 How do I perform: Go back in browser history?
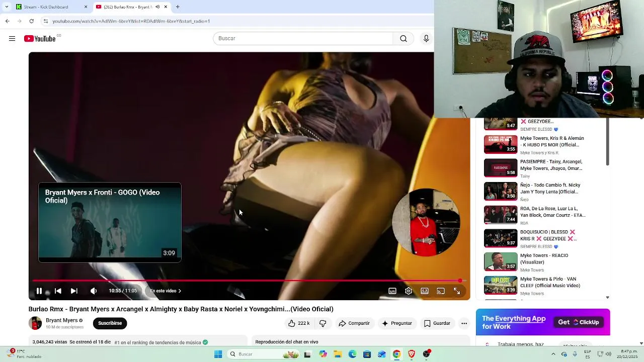pyautogui.click(x=7, y=21)
